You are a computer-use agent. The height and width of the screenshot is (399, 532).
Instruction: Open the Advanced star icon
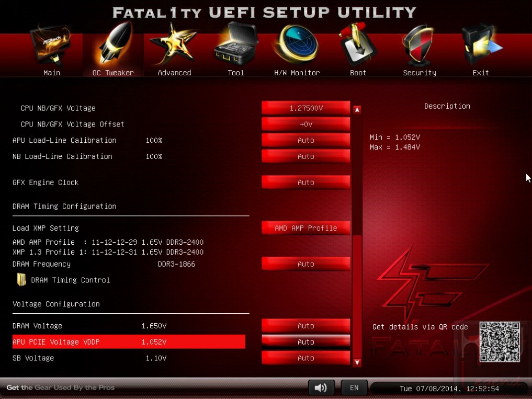(173, 44)
